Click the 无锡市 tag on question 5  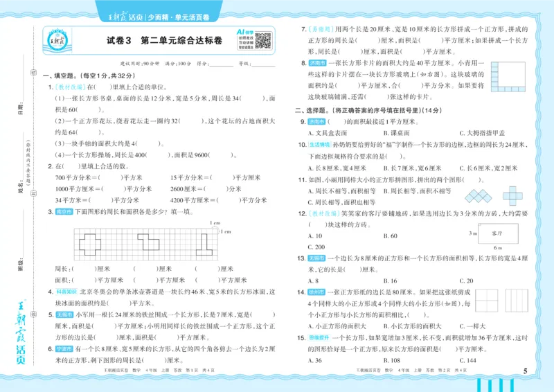pos(64,314)
